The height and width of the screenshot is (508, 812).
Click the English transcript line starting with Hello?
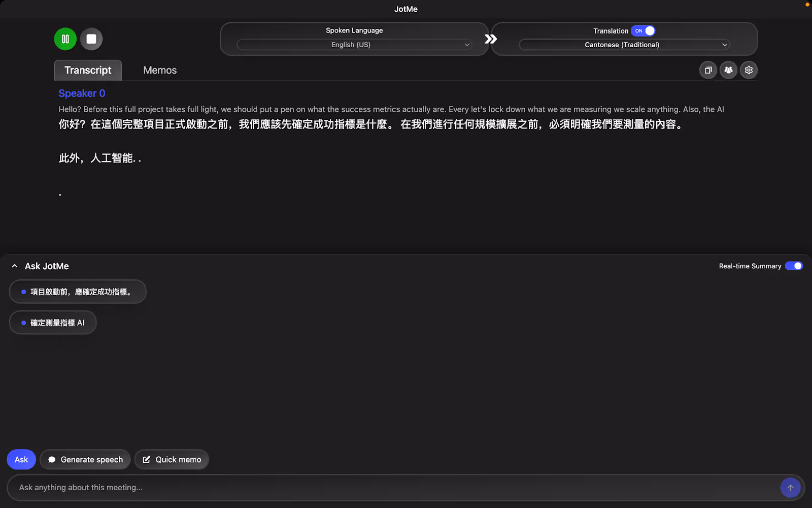pyautogui.click(x=391, y=109)
